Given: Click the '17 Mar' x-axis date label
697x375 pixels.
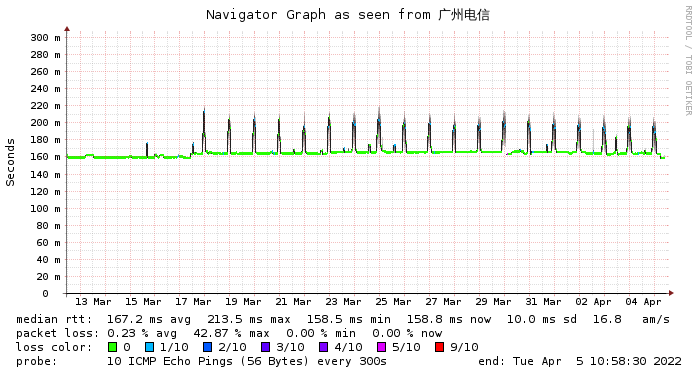Looking at the screenshot, I should coord(193,302).
